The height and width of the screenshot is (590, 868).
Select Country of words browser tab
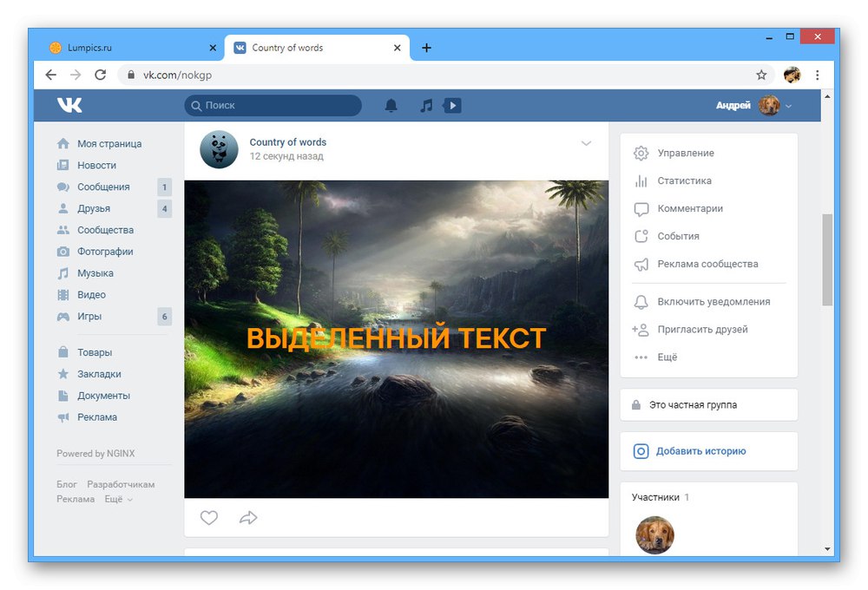317,48
